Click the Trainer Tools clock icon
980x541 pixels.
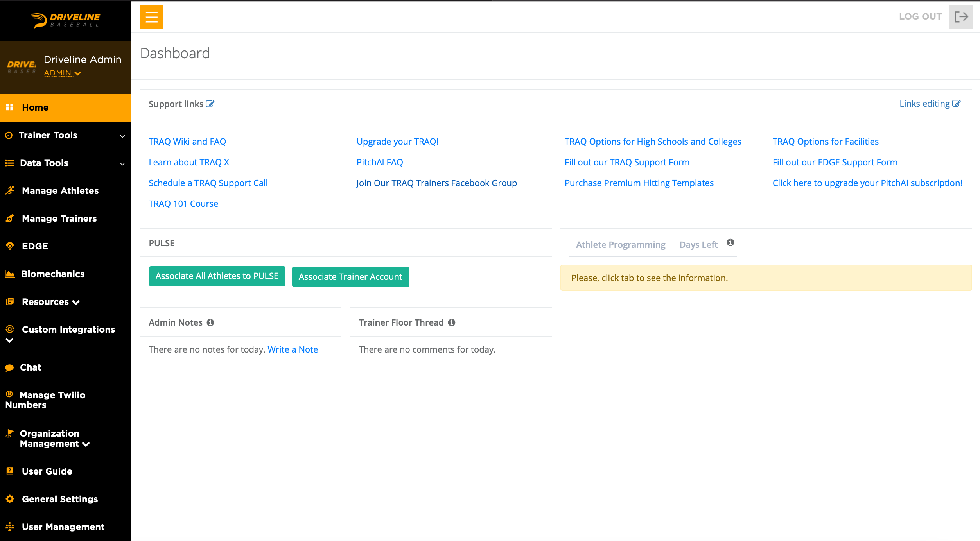coord(9,135)
